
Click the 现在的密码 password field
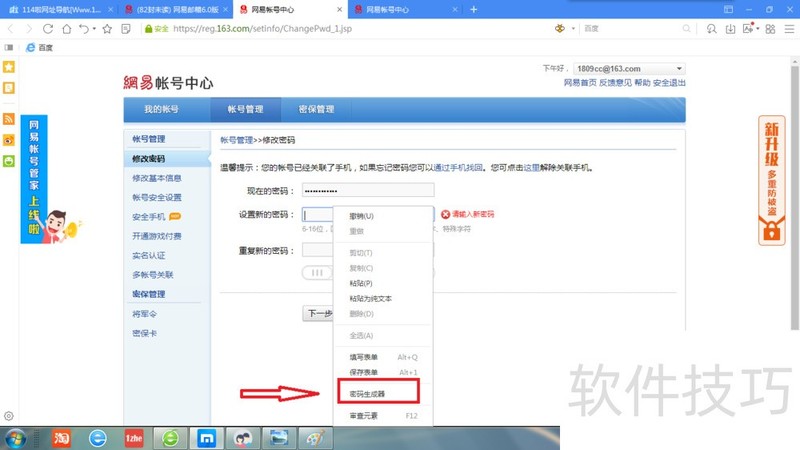[368, 190]
